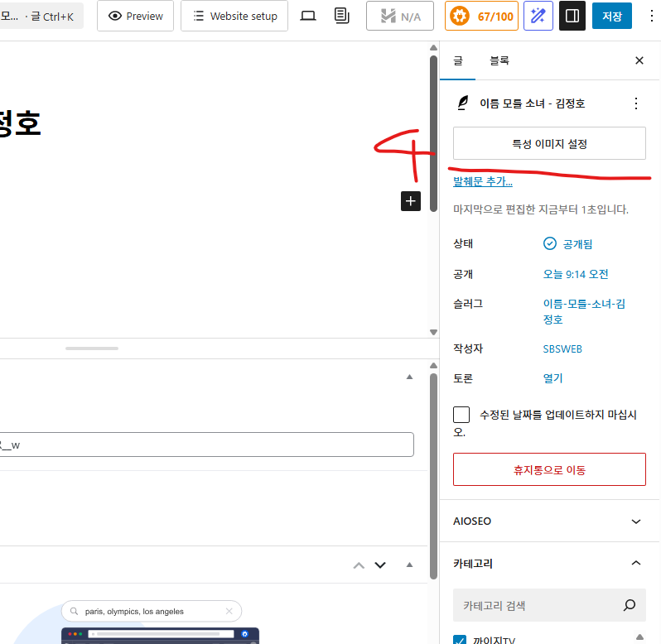Click the AIOSEO score 67/100 badge
The height and width of the screenshot is (644, 661).
coord(481,16)
